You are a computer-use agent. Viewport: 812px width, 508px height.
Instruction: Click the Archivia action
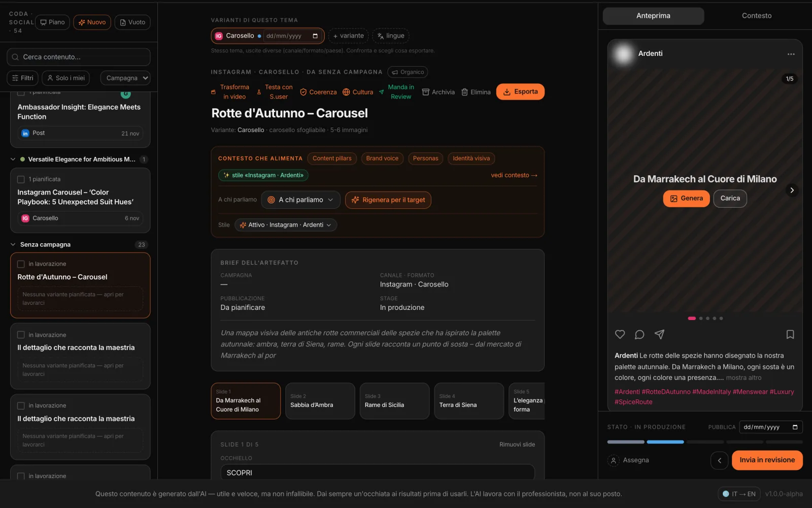[438, 92]
